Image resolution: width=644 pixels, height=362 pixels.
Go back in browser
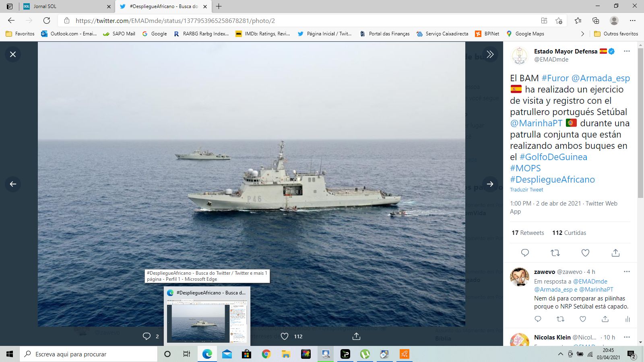11,21
